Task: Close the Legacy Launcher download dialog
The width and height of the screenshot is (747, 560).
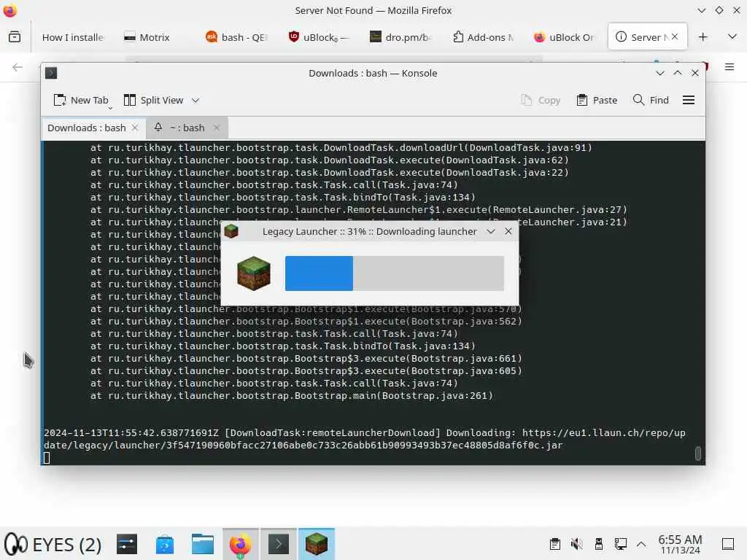Action: (508, 231)
